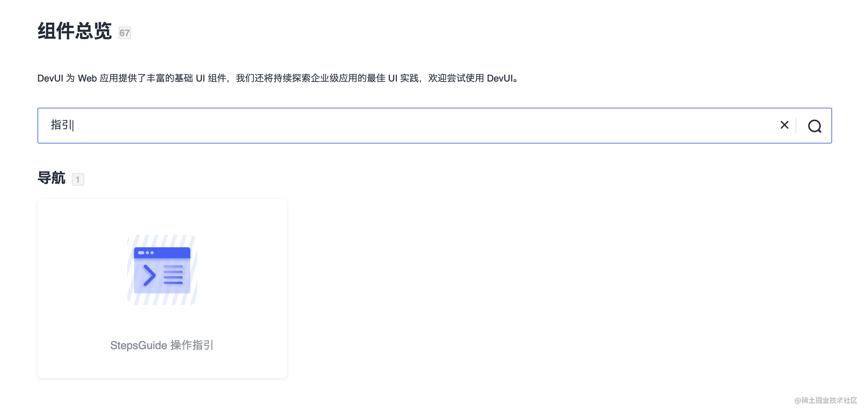Click the 导航 category heading

click(x=52, y=178)
